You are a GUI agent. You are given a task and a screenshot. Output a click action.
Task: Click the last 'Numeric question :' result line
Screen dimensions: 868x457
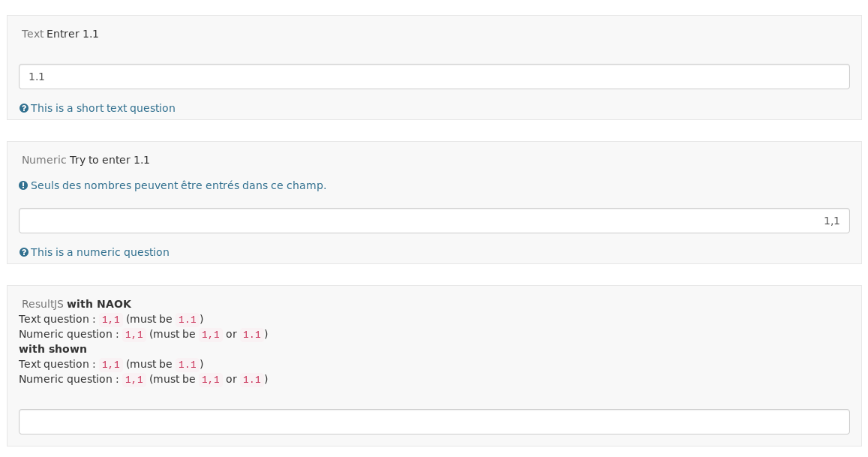pos(68,379)
